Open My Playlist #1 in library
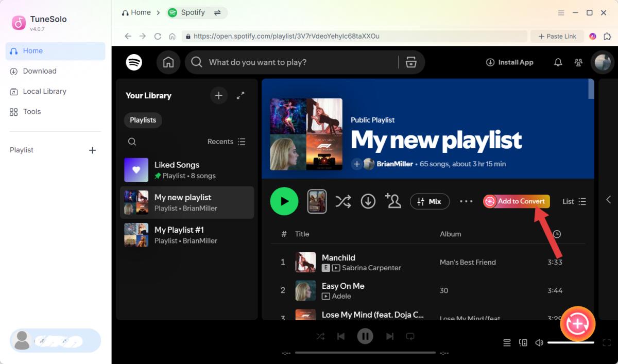The width and height of the screenshot is (618, 364). point(187,235)
